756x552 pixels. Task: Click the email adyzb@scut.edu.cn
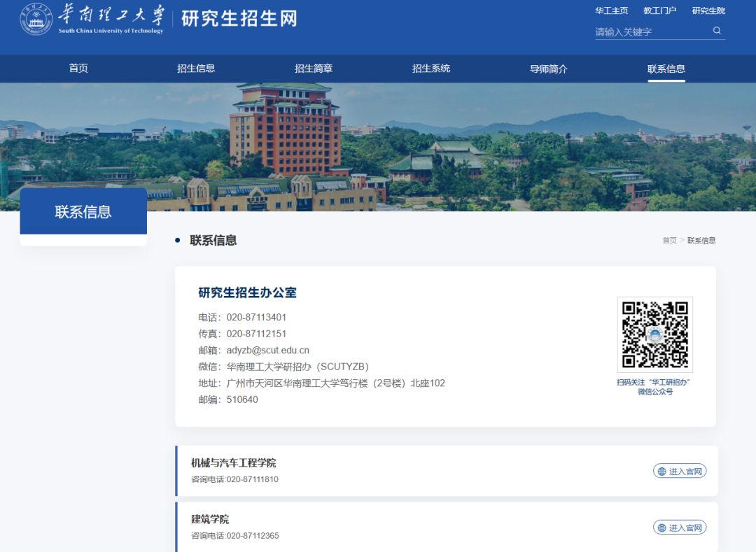coord(268,351)
